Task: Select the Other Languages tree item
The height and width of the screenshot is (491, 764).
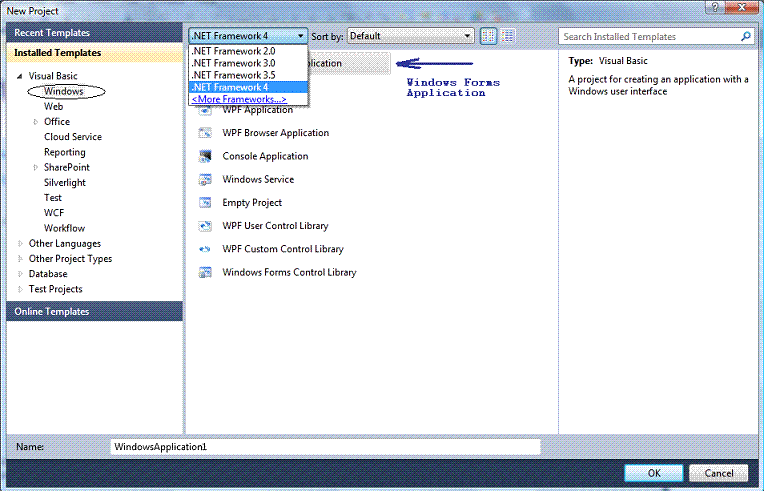Action: pos(65,244)
